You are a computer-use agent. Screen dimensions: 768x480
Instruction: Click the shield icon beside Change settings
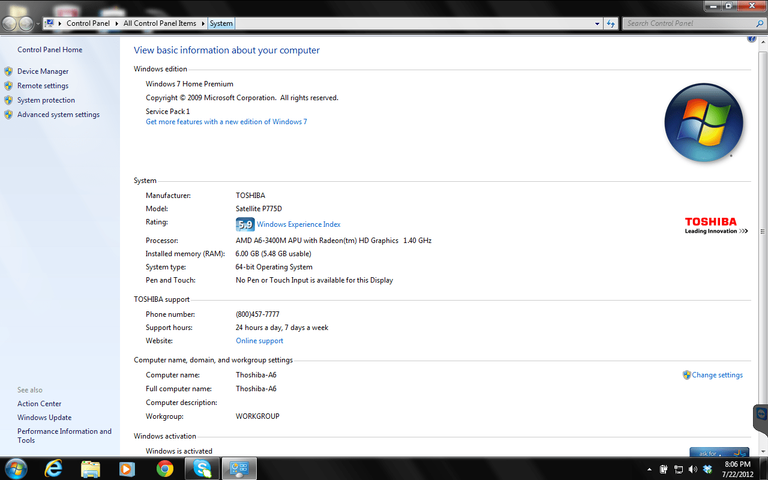click(687, 375)
